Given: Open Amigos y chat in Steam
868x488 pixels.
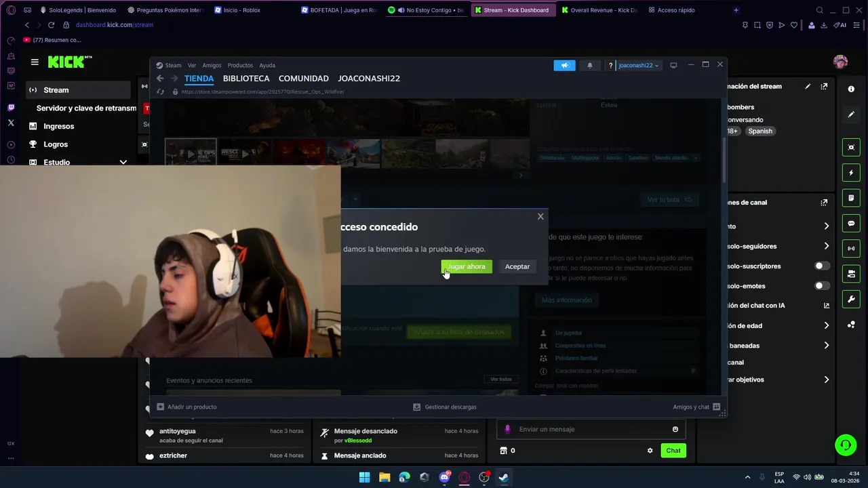Looking at the screenshot, I should click(696, 407).
